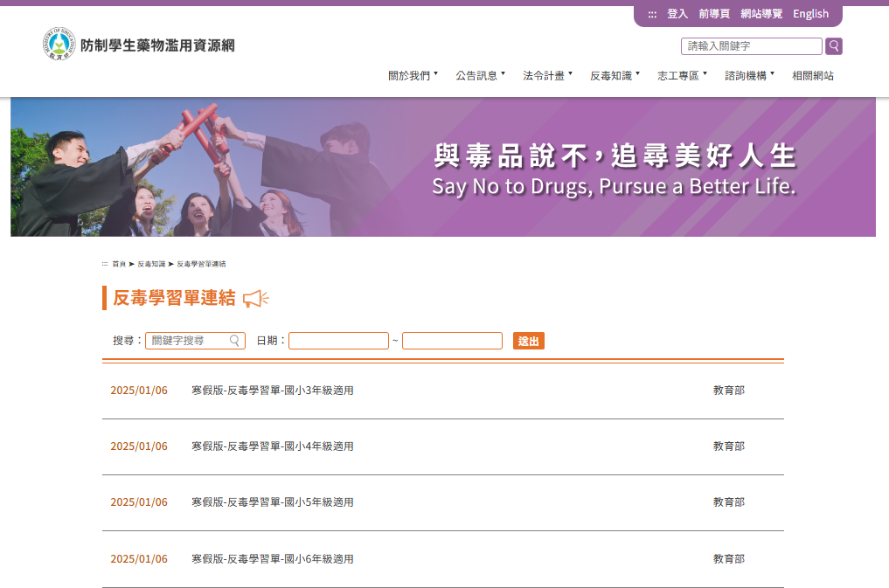The width and height of the screenshot is (889, 588).
Task: Open the 網站導覽 sitemap link
Action: pyautogui.click(x=761, y=14)
